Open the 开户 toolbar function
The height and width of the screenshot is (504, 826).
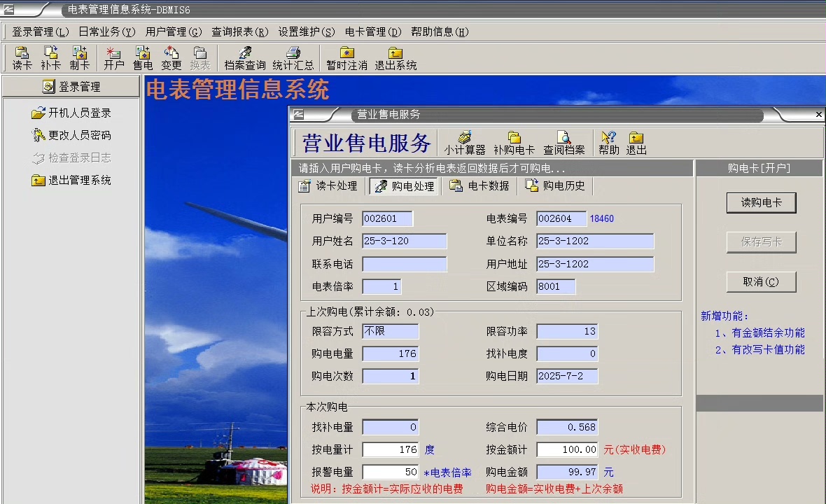[x=114, y=58]
